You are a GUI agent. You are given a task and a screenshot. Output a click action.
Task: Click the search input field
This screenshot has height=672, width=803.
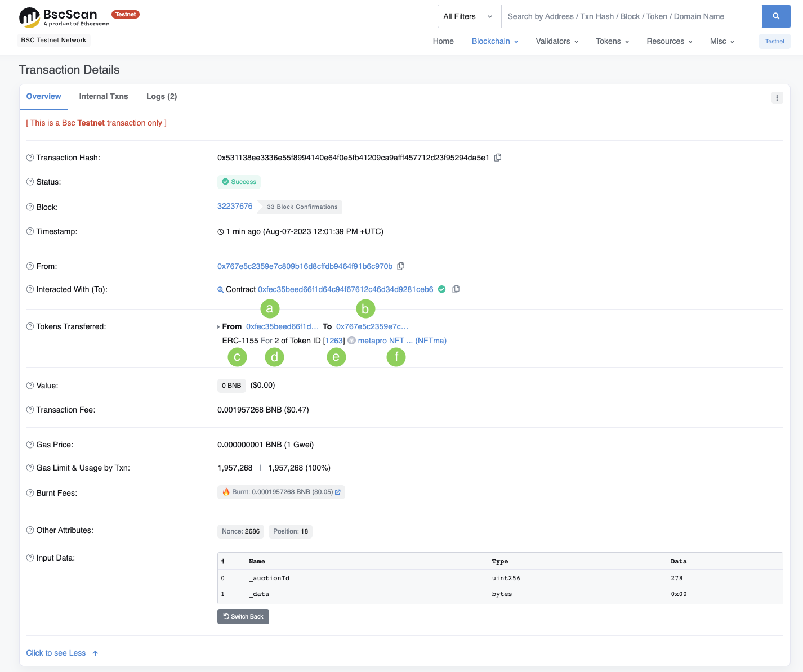click(x=631, y=16)
